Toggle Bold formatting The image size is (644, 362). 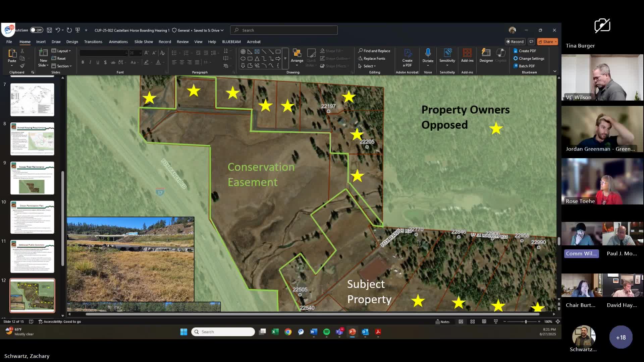(83, 62)
